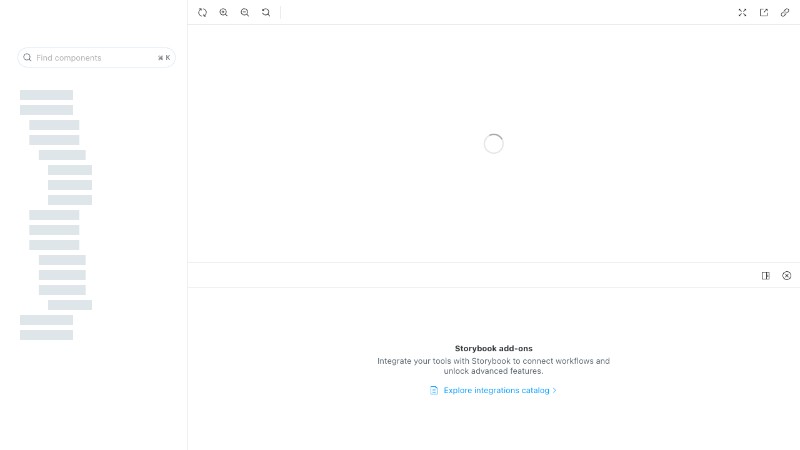Select the bottommost sidebar skeleton placeholder
The width and height of the screenshot is (800, 450).
46,335
